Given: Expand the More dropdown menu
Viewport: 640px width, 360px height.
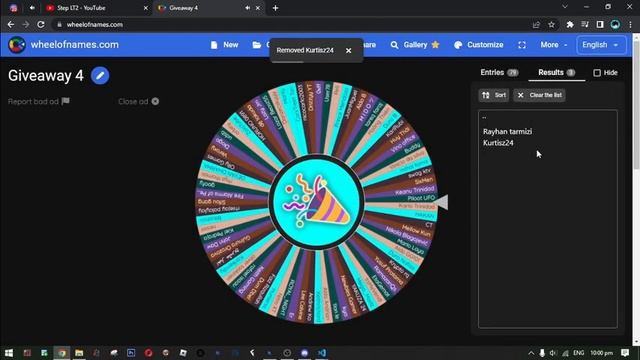Looking at the screenshot, I should click(x=553, y=45).
